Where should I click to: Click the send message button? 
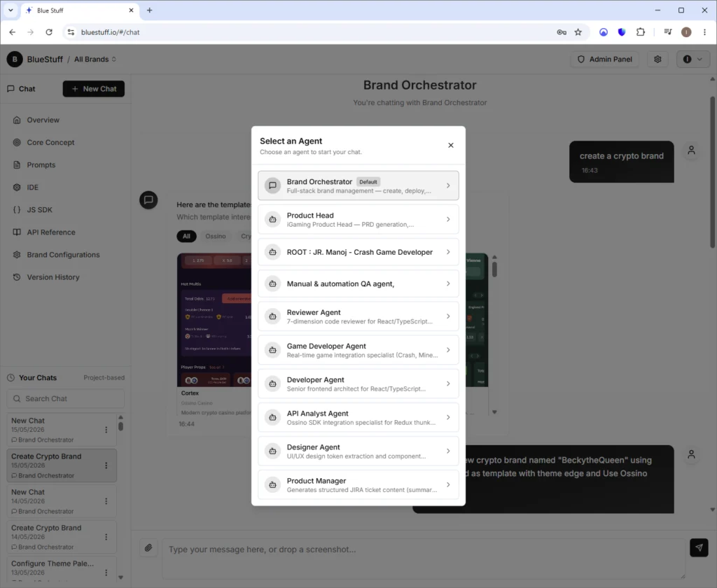pyautogui.click(x=699, y=547)
